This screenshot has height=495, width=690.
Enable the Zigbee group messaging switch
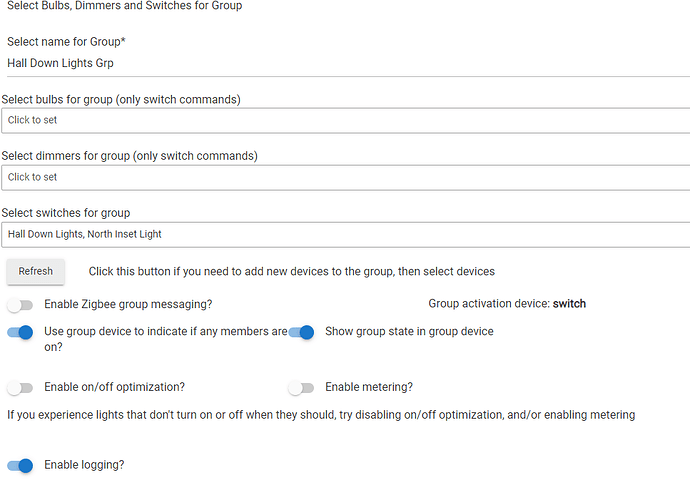pos(20,304)
